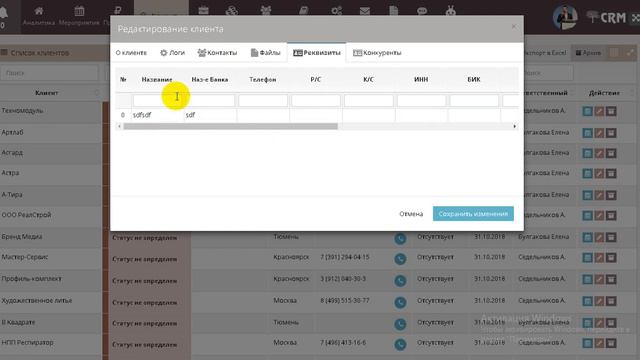Click edit pencil icon in НПП Респиратор row
Image resolution: width=640 pixels, height=360 pixels.
(599, 343)
